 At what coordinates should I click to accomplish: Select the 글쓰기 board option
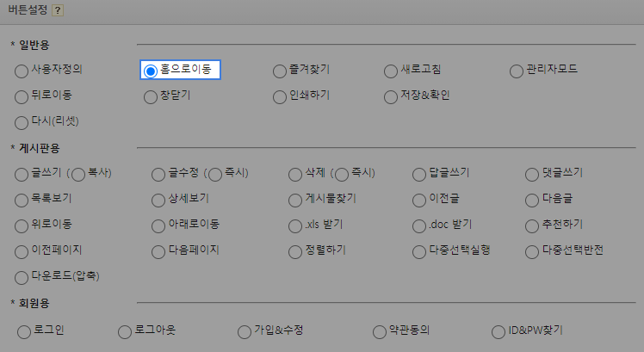tap(22, 175)
